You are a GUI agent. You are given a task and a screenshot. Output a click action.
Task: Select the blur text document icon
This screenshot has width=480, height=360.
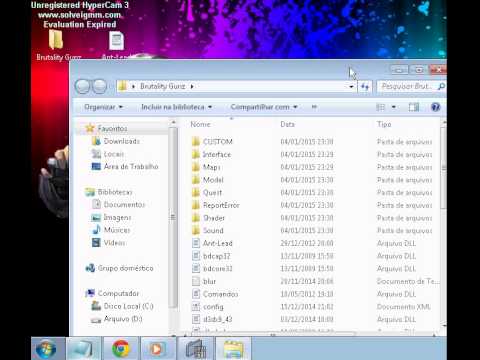point(196,281)
